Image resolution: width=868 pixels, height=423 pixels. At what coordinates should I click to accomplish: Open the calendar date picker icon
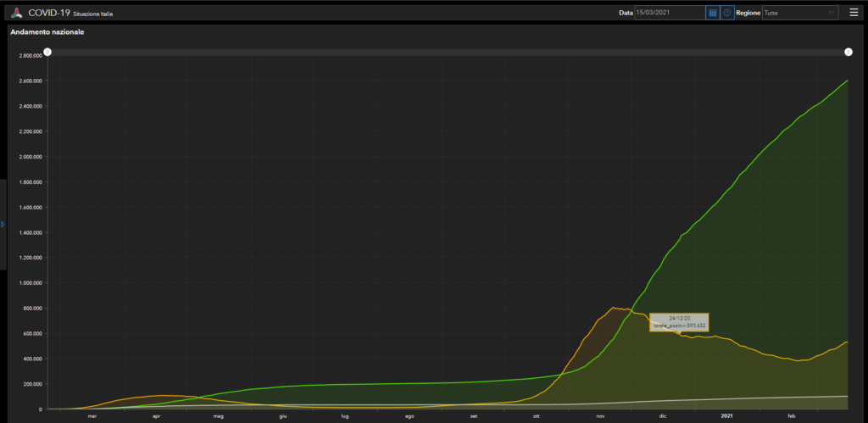pos(713,13)
